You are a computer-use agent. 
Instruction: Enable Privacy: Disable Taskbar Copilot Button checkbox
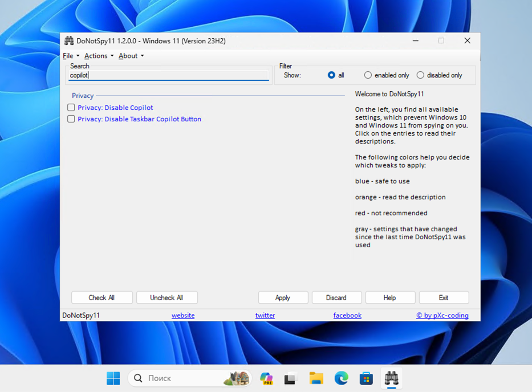click(71, 119)
